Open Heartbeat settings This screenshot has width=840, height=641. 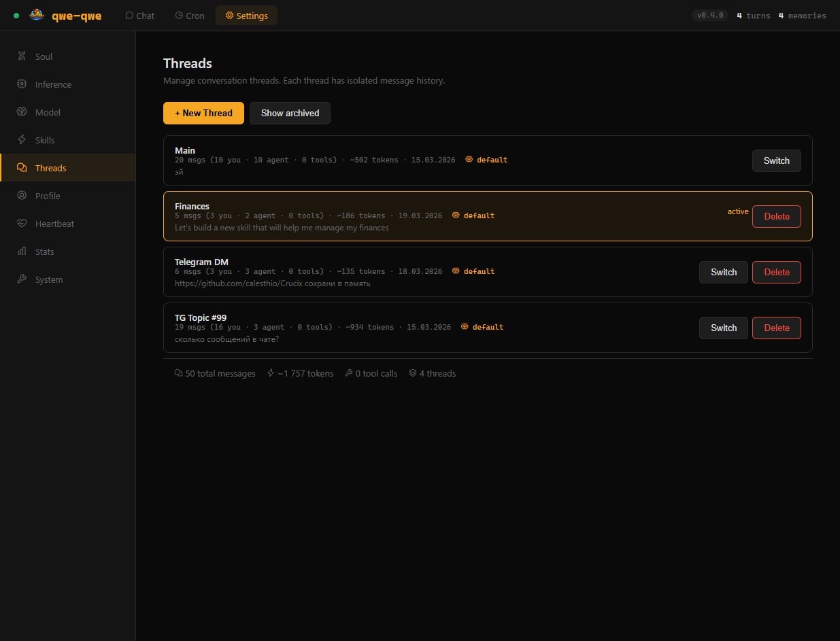[68, 224]
